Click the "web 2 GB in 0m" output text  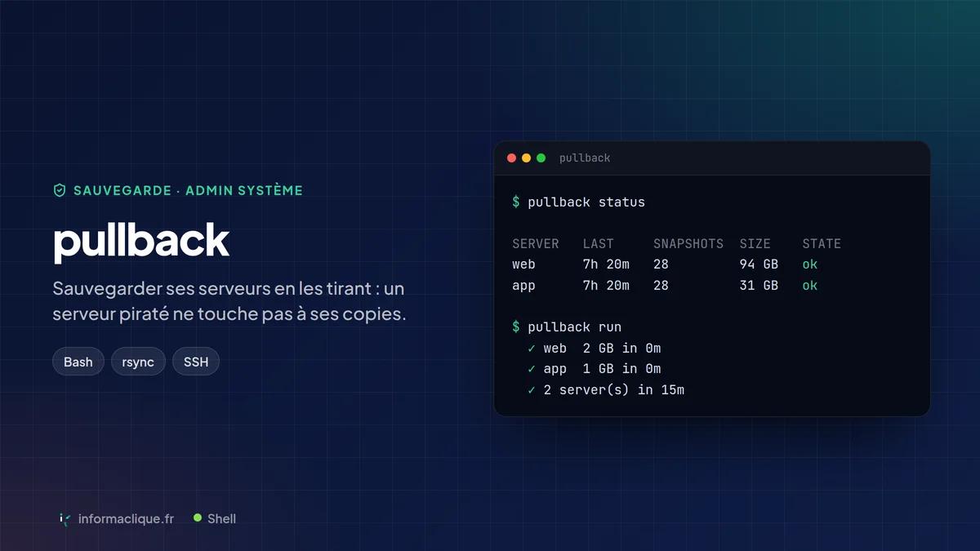tap(602, 348)
